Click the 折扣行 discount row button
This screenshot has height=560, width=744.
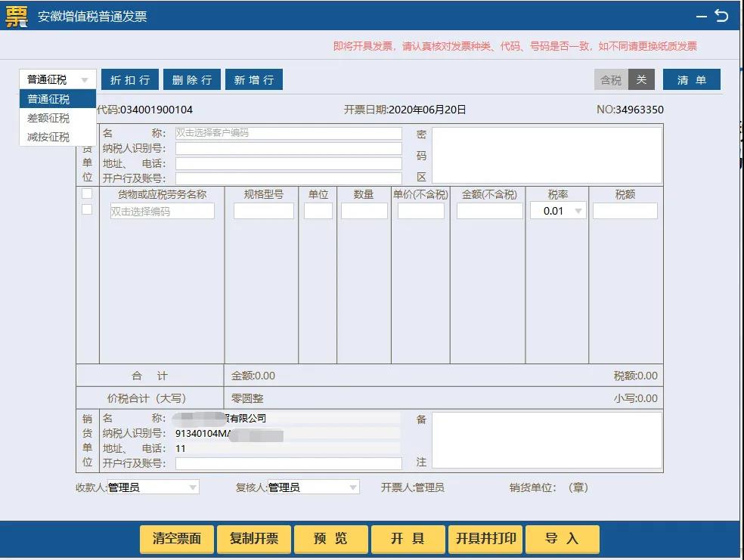pos(129,79)
